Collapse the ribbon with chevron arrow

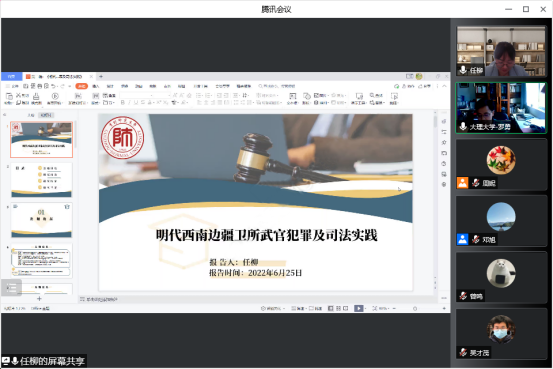tap(444, 86)
